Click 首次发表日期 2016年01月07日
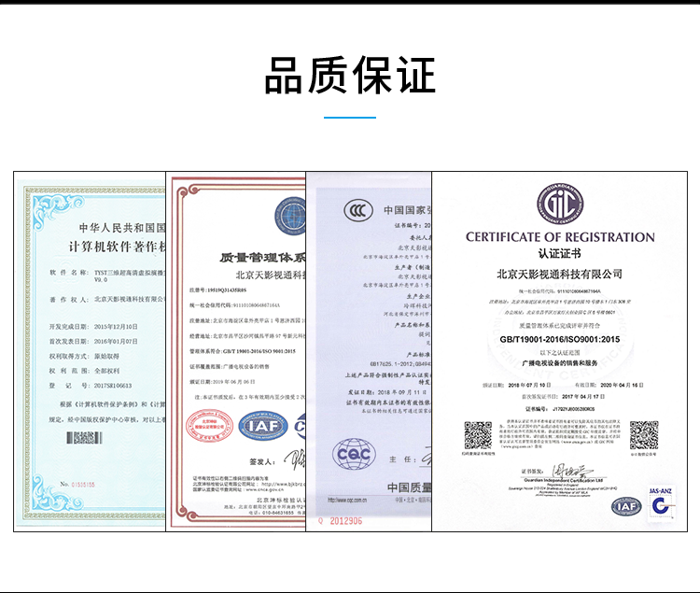 pos(93,342)
